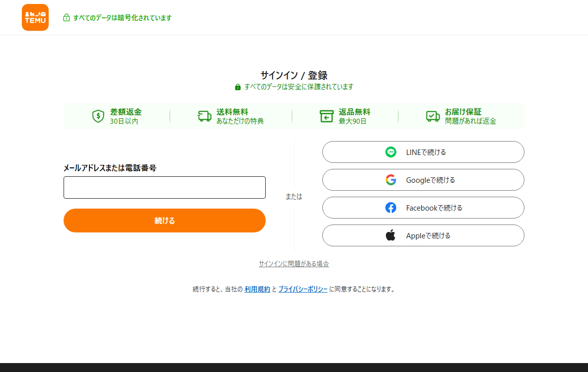Image resolution: width=588 pixels, height=372 pixels.
Task: Continue with the Appleで続ける button
Action: 424,235
